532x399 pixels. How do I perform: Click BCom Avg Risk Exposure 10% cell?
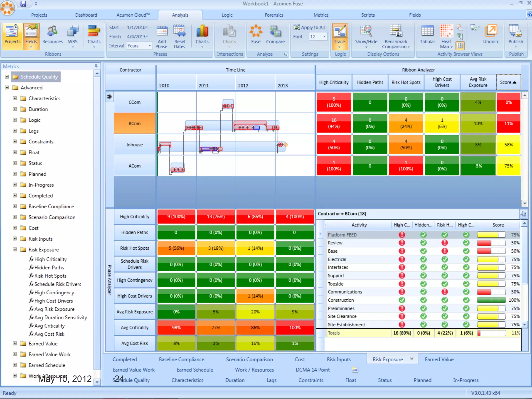[478, 124]
